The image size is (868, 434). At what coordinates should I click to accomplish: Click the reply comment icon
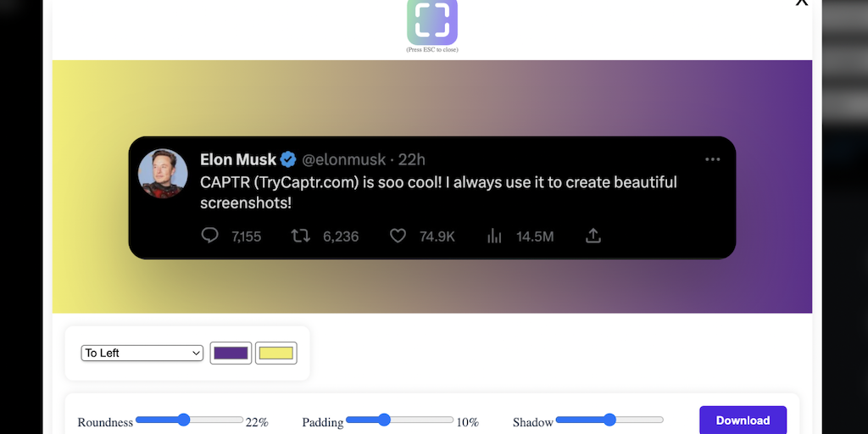pyautogui.click(x=210, y=236)
